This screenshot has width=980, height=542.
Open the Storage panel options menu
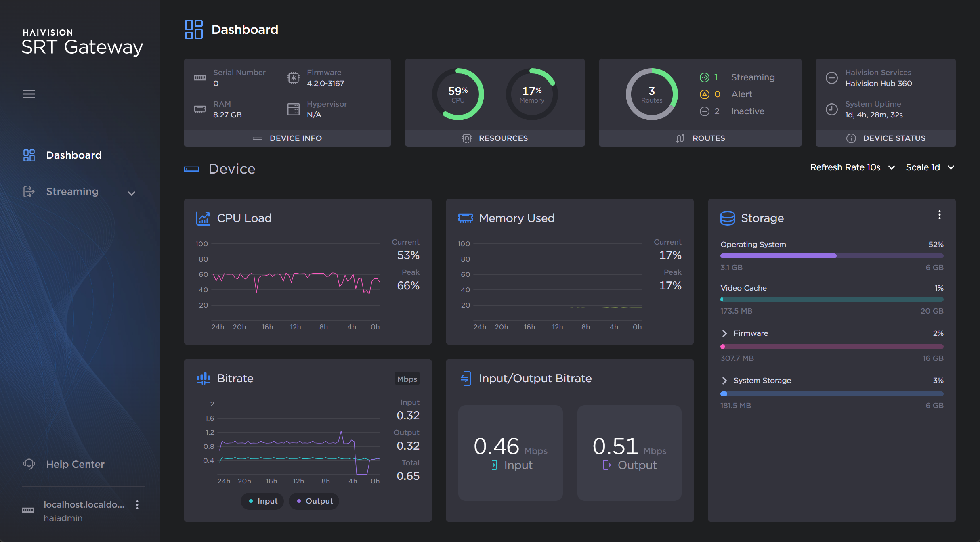click(x=940, y=215)
